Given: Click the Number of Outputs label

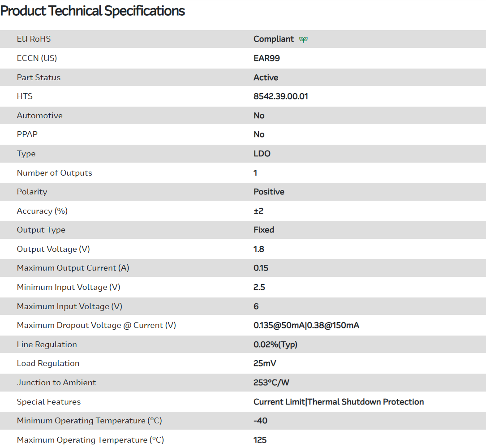Looking at the screenshot, I should [54, 173].
